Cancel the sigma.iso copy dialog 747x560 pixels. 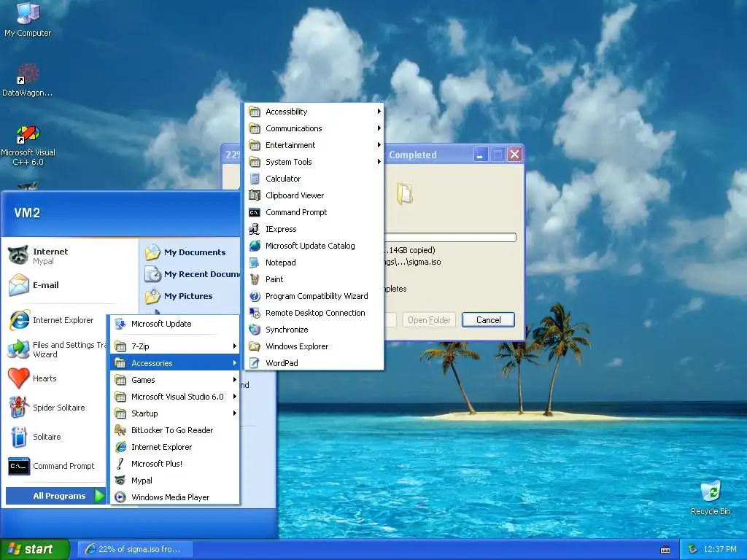coord(488,320)
